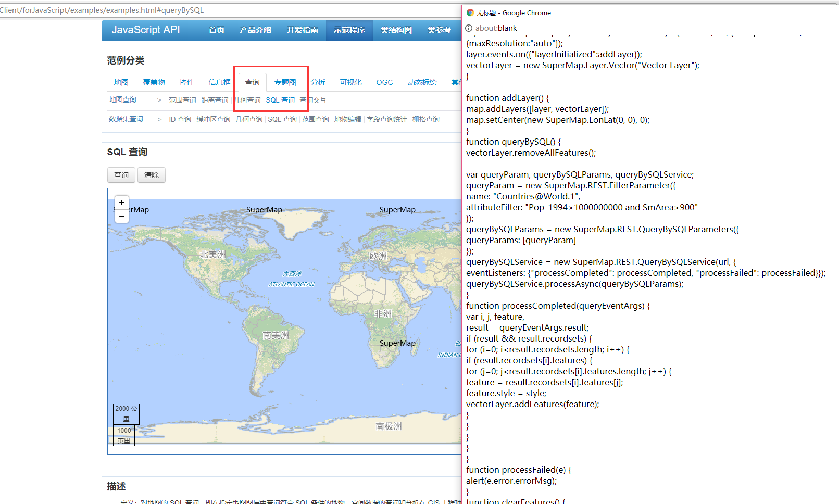Switch to the 专题图 category tab
This screenshot has height=504, width=839.
(285, 82)
